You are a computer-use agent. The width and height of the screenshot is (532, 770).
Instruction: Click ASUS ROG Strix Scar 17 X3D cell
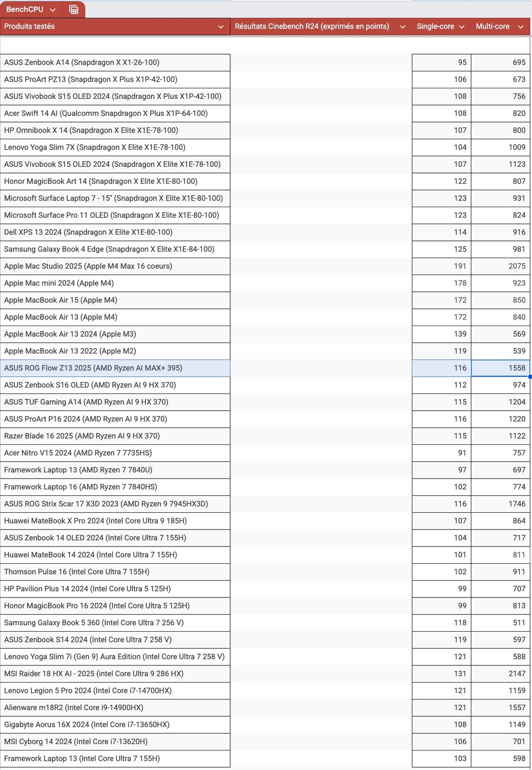click(x=115, y=504)
